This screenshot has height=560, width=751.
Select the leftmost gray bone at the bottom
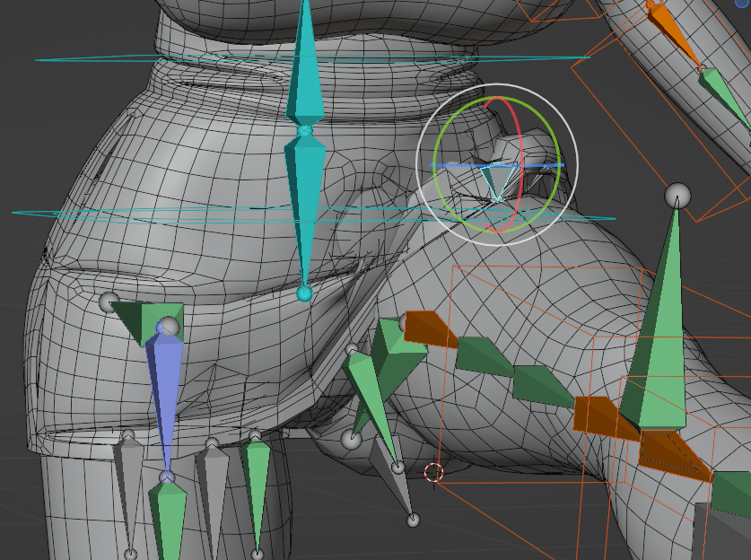(130, 489)
